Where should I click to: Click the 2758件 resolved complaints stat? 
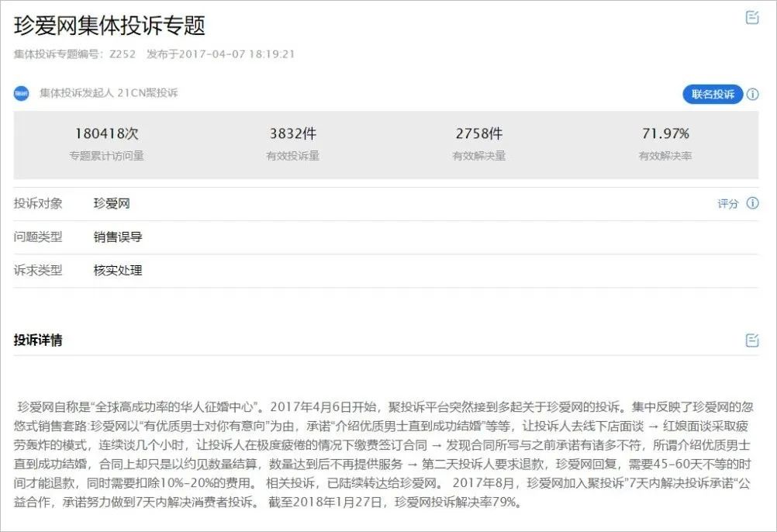pyautogui.click(x=479, y=133)
